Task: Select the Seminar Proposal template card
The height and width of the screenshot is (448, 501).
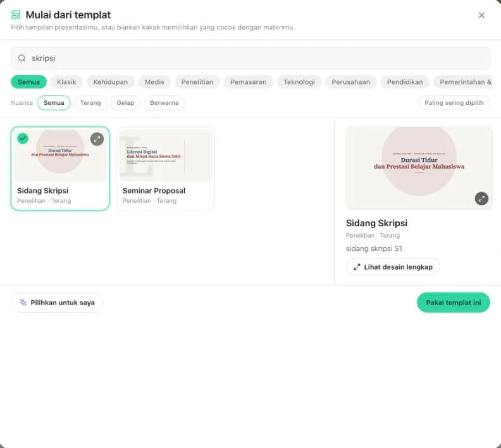Action: tap(166, 169)
